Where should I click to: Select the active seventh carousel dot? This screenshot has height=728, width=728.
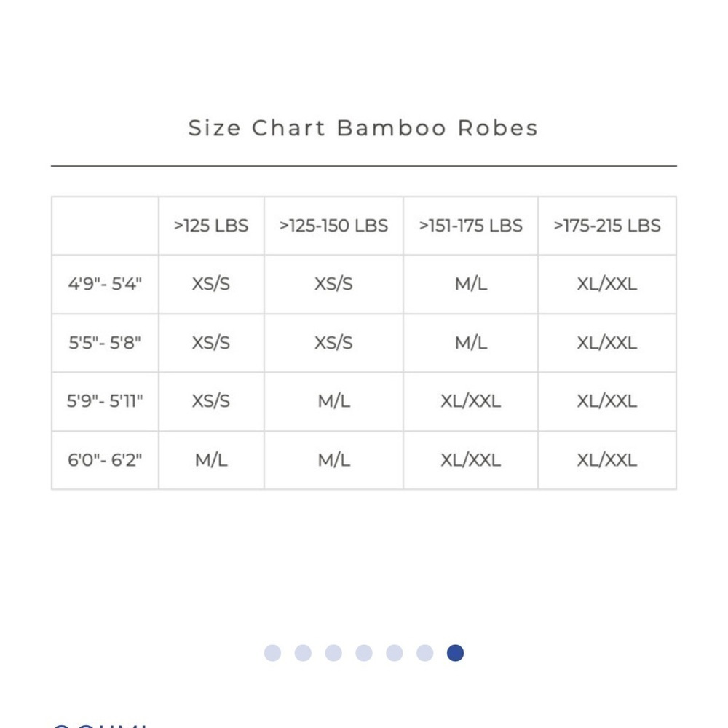[x=455, y=653]
